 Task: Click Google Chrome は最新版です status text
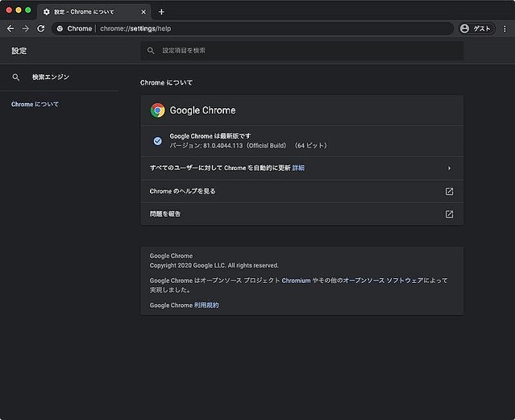click(x=210, y=136)
